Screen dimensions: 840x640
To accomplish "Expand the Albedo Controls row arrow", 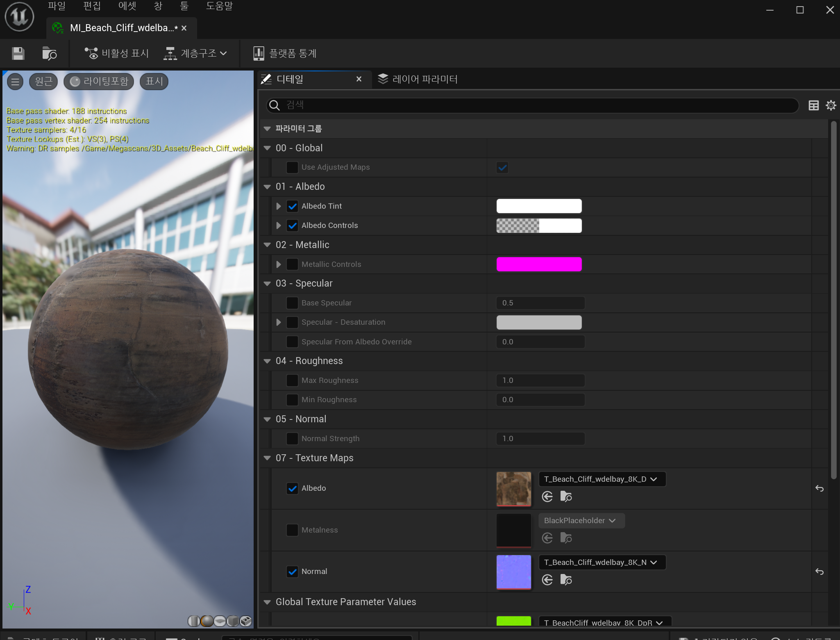I will pyautogui.click(x=279, y=225).
